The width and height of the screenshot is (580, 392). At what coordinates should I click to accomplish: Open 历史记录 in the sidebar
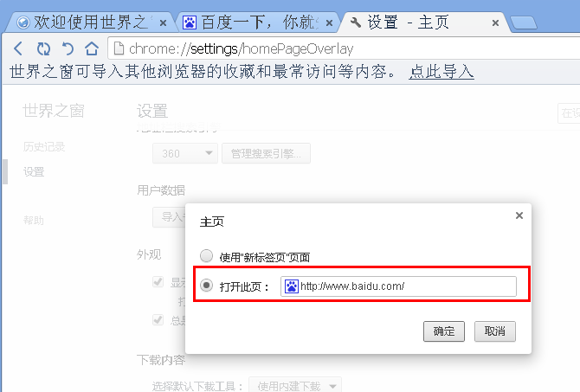[44, 147]
